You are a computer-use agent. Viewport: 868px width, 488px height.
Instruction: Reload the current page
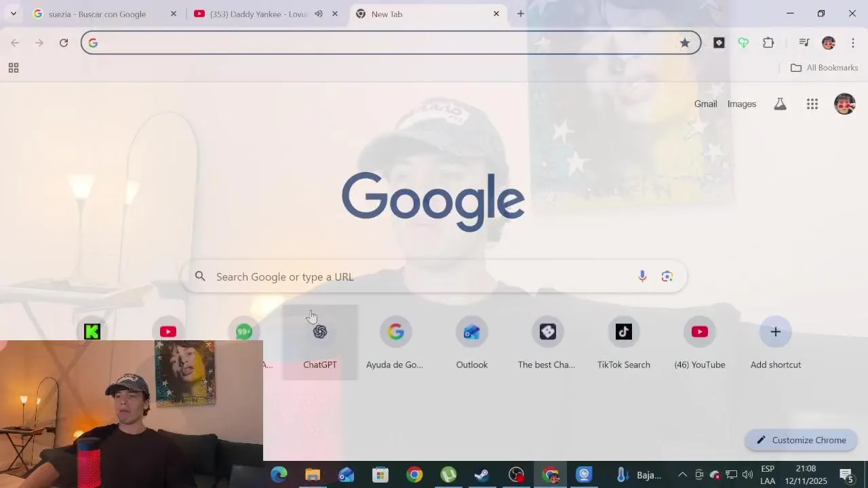(x=64, y=43)
